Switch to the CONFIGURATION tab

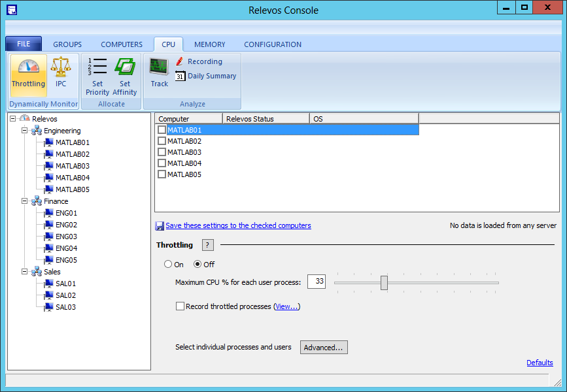[273, 44]
